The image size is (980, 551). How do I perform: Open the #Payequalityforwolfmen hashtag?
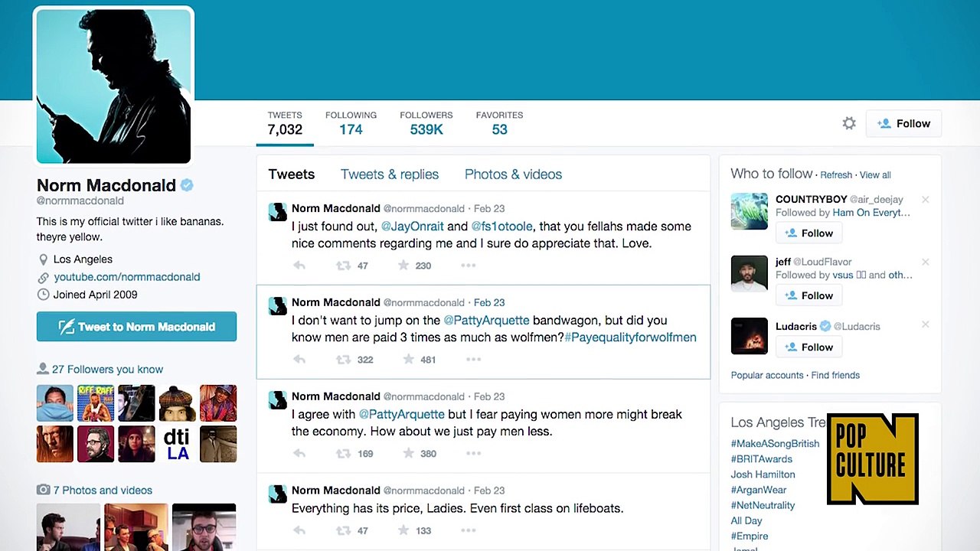(x=630, y=337)
